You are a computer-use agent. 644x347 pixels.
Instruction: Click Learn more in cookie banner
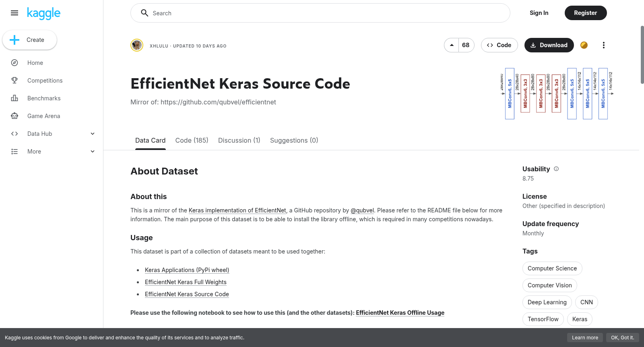tap(585, 338)
